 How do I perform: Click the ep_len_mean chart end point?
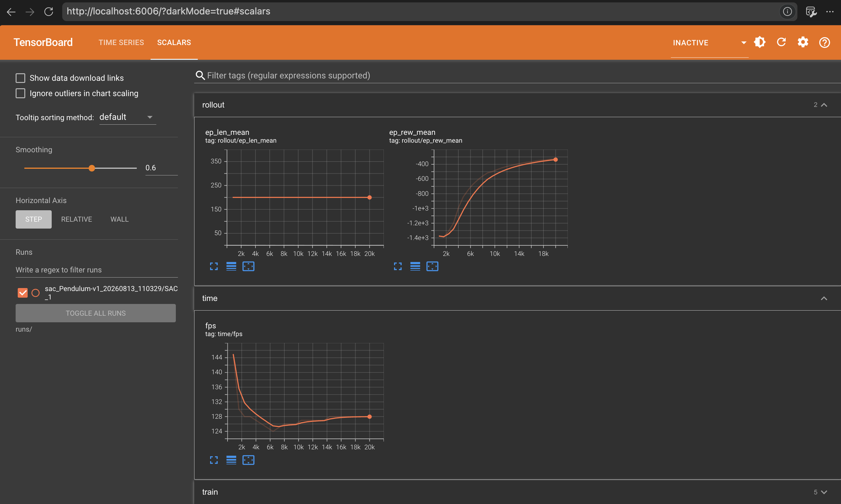pos(369,197)
